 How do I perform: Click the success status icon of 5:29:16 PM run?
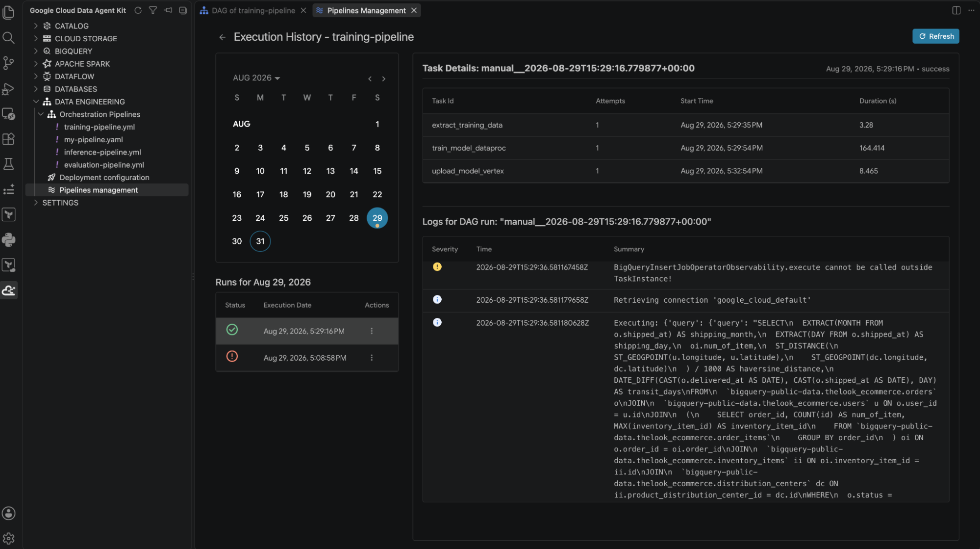pyautogui.click(x=232, y=330)
